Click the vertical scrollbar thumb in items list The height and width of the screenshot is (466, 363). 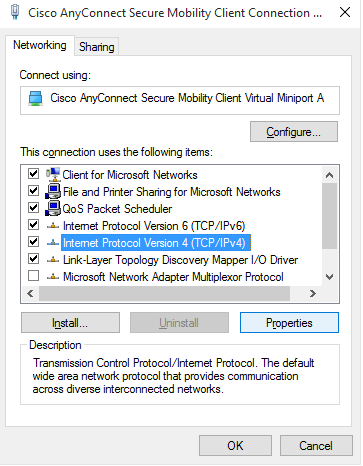click(x=329, y=216)
